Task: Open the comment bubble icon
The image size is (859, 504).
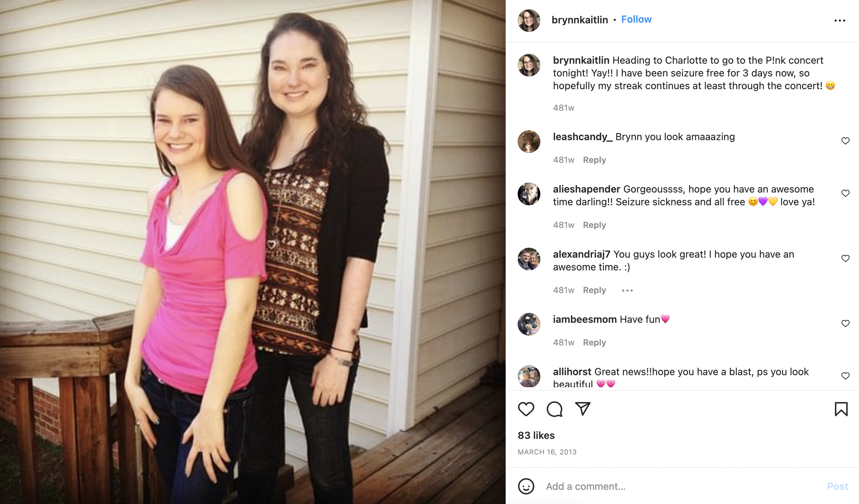Action: tap(554, 409)
